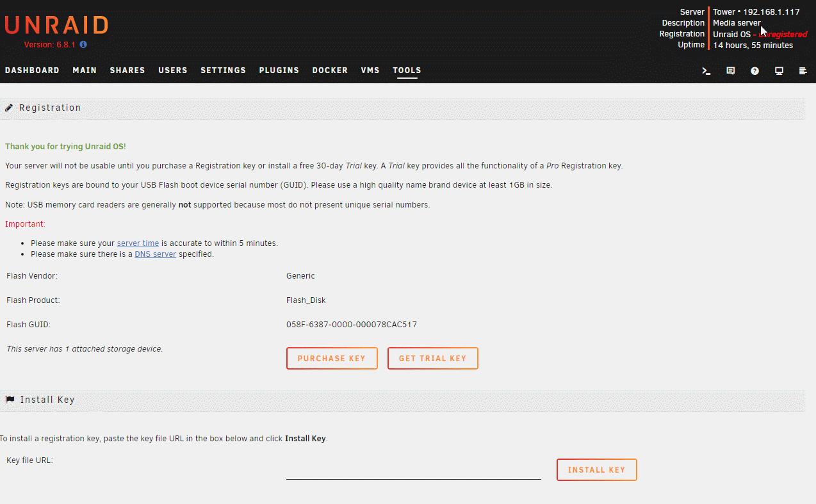The width and height of the screenshot is (816, 504).
Task: Navigate to the Settings tab
Action: [223, 70]
